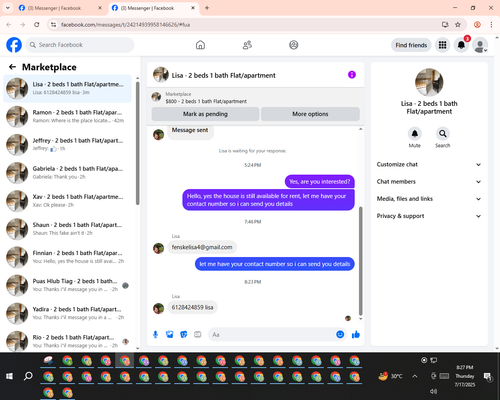Expand Chat members section

[429, 182]
